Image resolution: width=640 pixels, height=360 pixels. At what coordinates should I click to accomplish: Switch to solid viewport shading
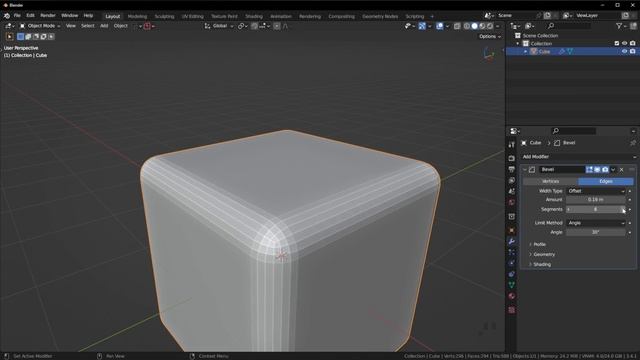pos(474,26)
